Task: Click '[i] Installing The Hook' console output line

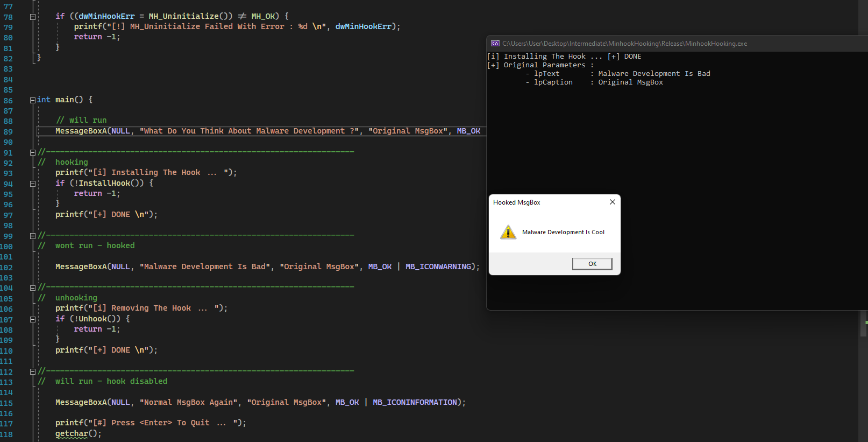Action: 564,57
